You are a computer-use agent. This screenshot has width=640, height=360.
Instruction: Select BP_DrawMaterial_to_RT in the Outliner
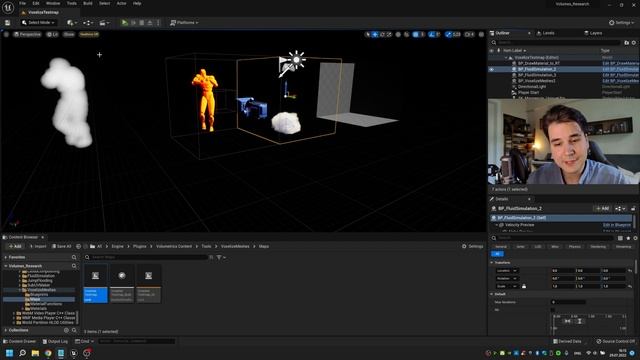tap(538, 64)
